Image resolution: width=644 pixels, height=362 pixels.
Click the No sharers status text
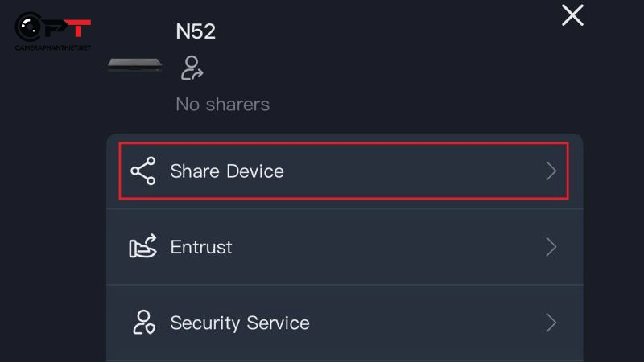click(x=222, y=104)
